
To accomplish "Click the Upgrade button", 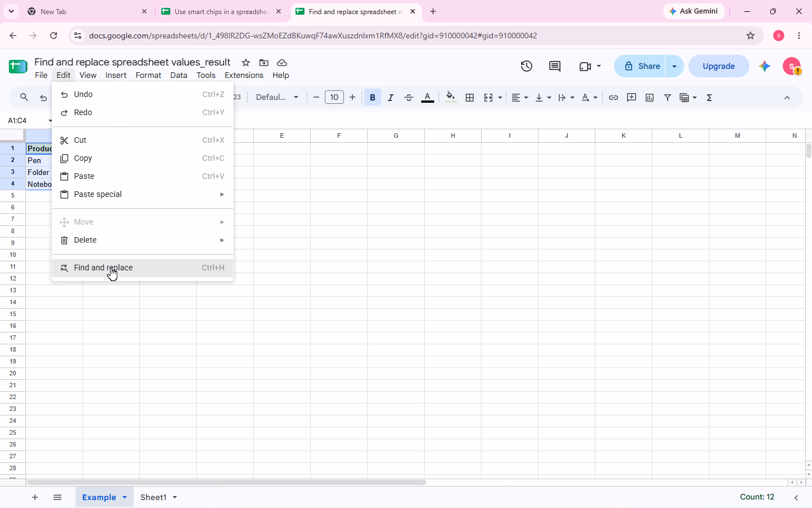I will [719, 66].
